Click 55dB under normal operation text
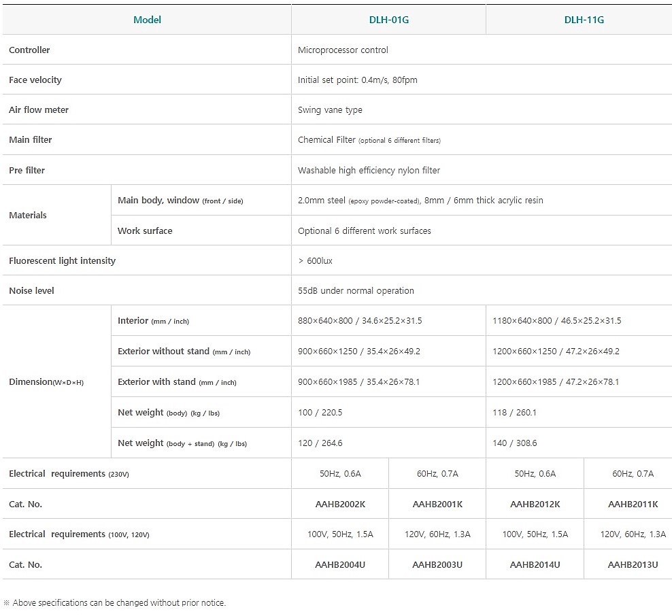672x616 pixels. point(356,290)
